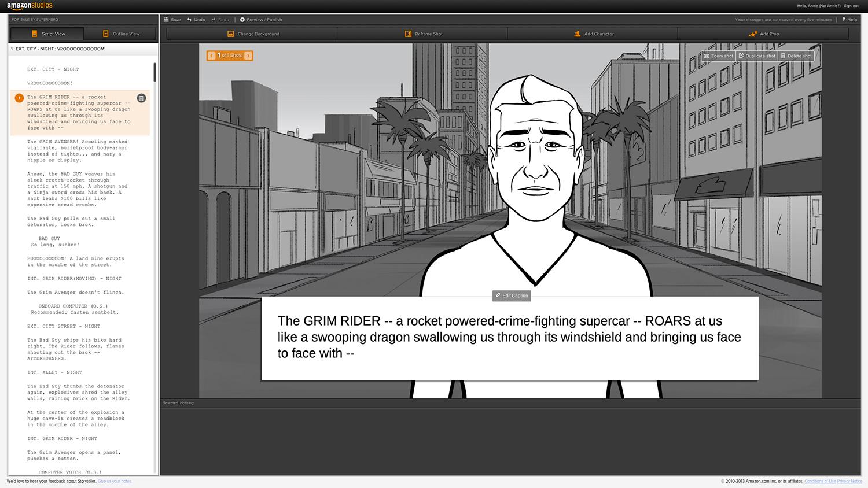Screen dimensions: 868x488
Task: Click the caption text box
Action: [510, 338]
